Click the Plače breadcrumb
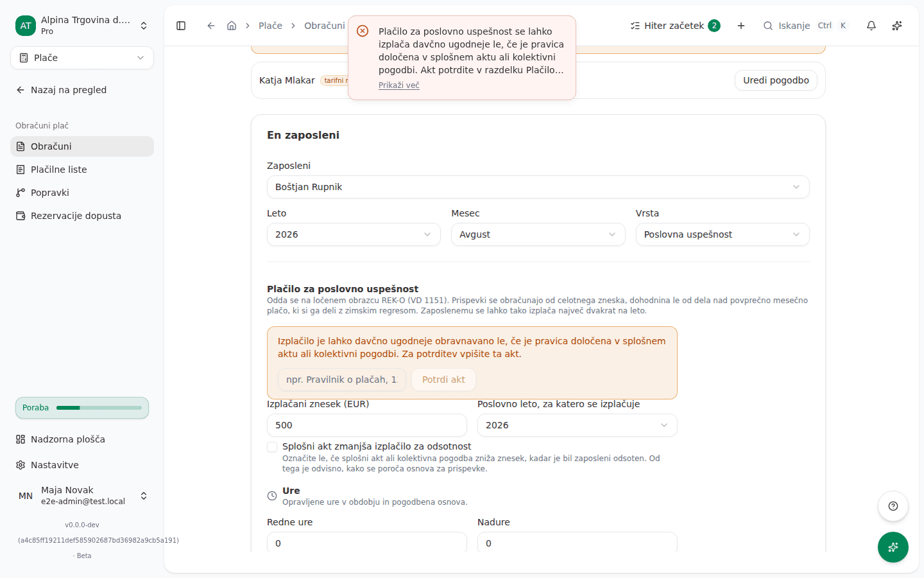 pos(270,26)
